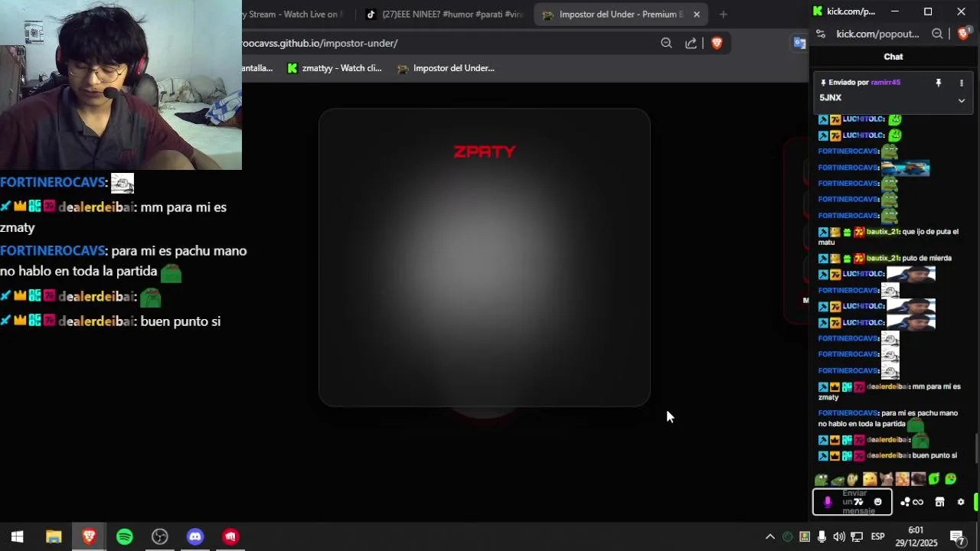This screenshot has height=551, width=980.
Task: Switch to TikTok 'EEE NINEE?' browser tab
Action: click(x=444, y=15)
